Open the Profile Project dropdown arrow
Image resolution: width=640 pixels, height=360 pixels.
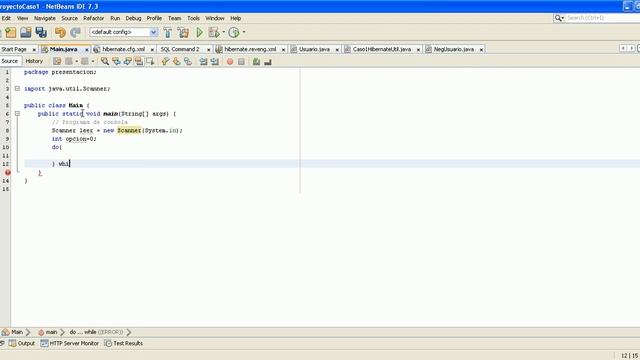point(244,32)
